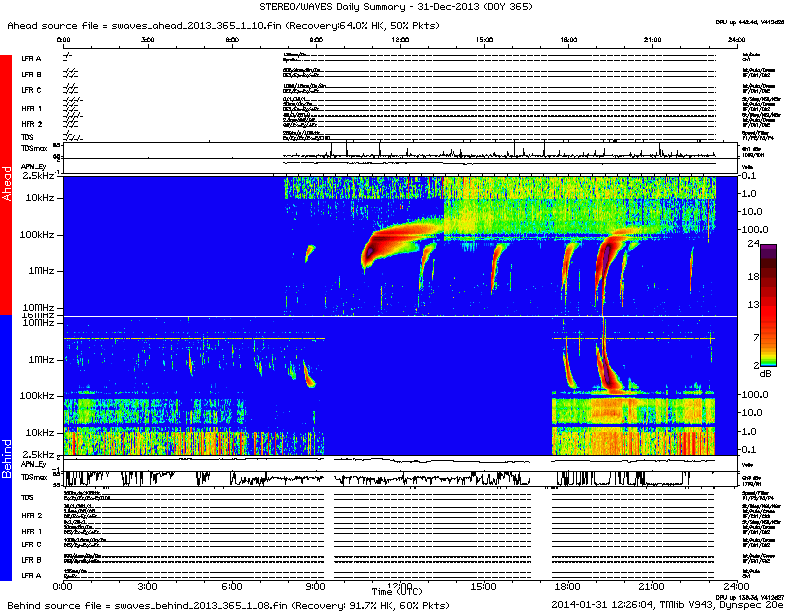Click the 3:00 tick on bottom time axis

coord(148,586)
